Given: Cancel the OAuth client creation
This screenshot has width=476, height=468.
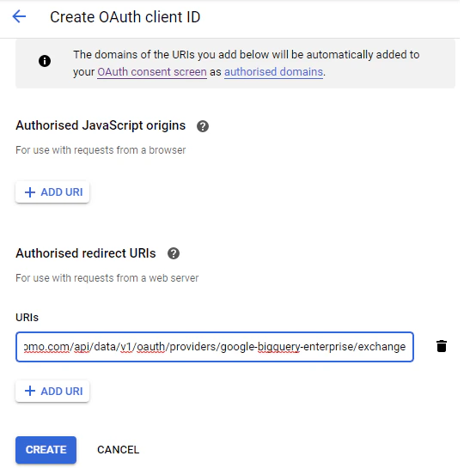Looking at the screenshot, I should (118, 450).
